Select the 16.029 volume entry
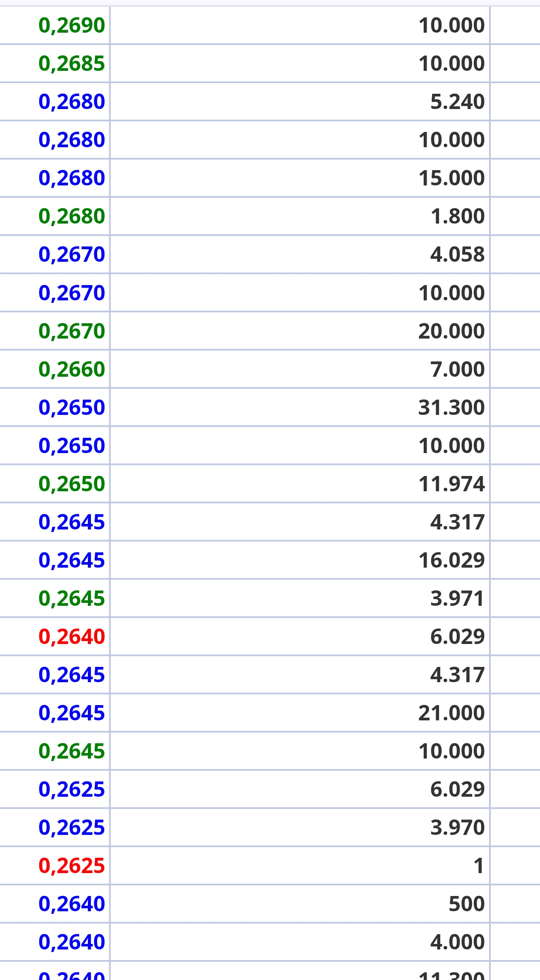The width and height of the screenshot is (540, 980). [451, 560]
